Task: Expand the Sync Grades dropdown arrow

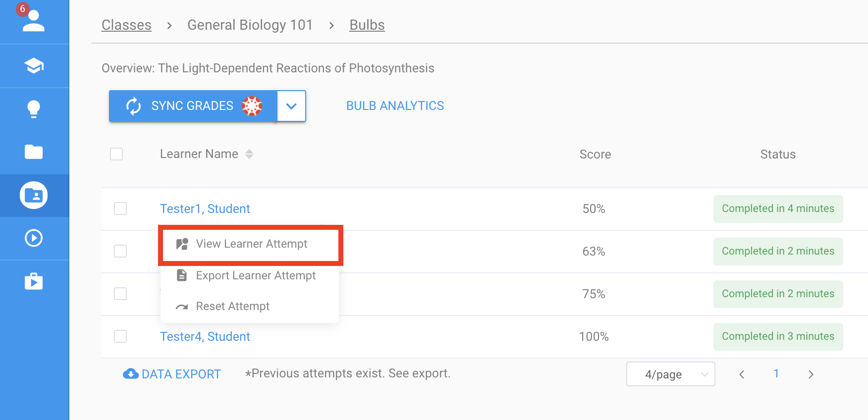Action: [291, 106]
